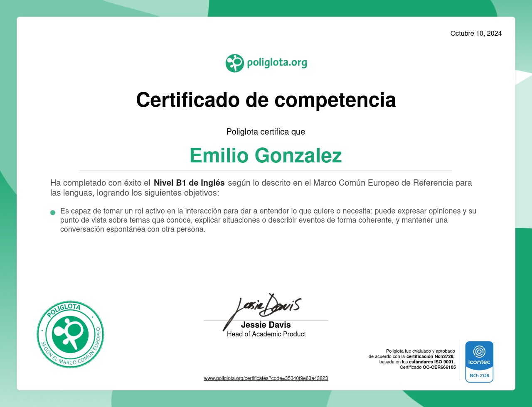Image resolution: width=532 pixels, height=407 pixels.
Task: Open the poliglota.org/certificates verification link
Action: pos(266,378)
